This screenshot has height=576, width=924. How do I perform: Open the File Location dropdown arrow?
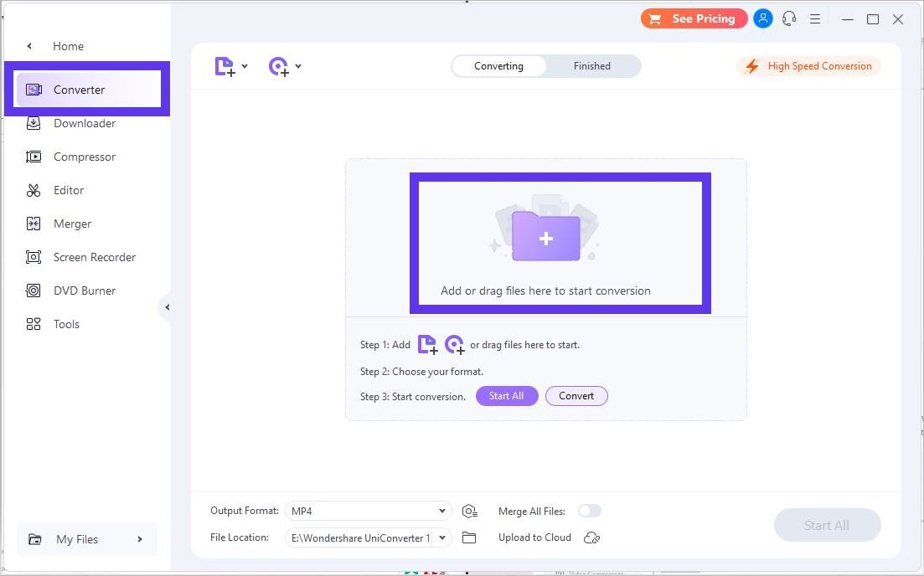point(442,537)
